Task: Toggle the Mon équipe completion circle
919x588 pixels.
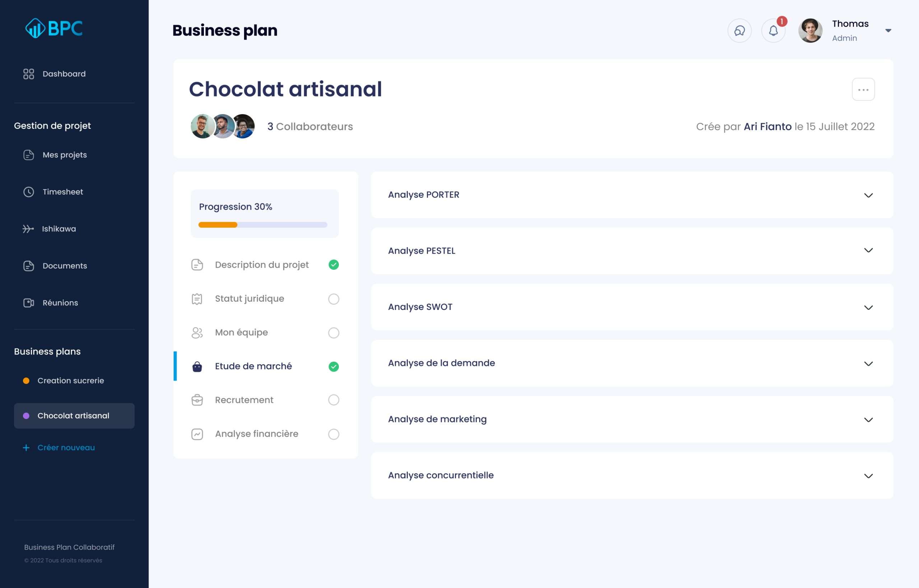Action: click(x=333, y=333)
